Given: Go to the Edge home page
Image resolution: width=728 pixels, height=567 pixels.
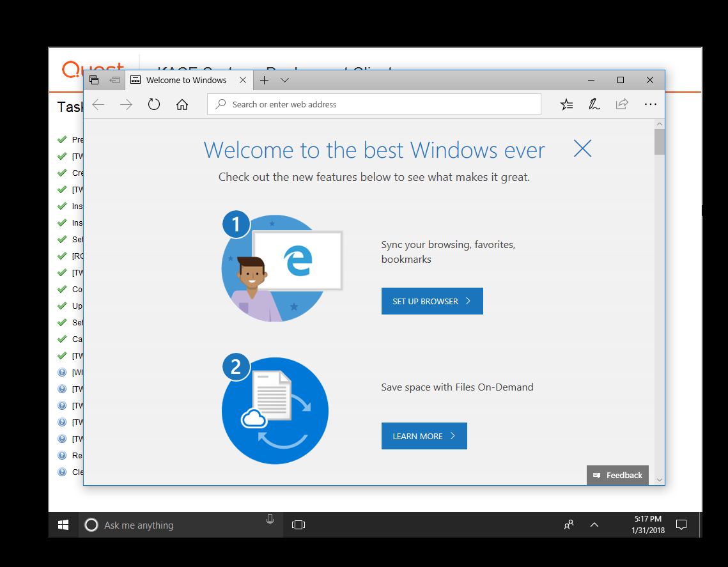Looking at the screenshot, I should click(182, 104).
